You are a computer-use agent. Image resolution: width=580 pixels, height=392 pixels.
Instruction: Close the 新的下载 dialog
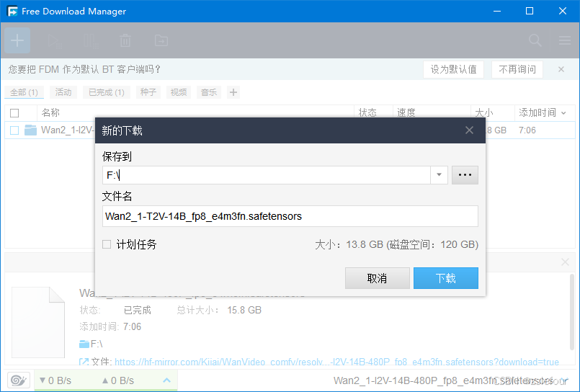coord(469,130)
